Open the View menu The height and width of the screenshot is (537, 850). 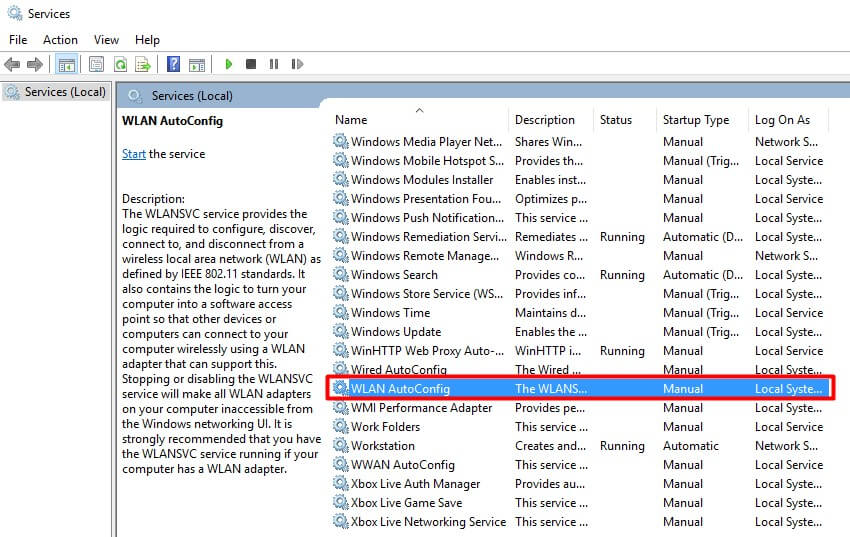(106, 40)
